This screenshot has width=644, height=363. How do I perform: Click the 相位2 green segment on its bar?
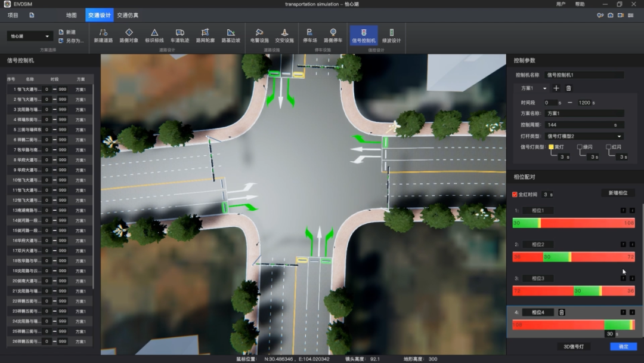(556, 257)
